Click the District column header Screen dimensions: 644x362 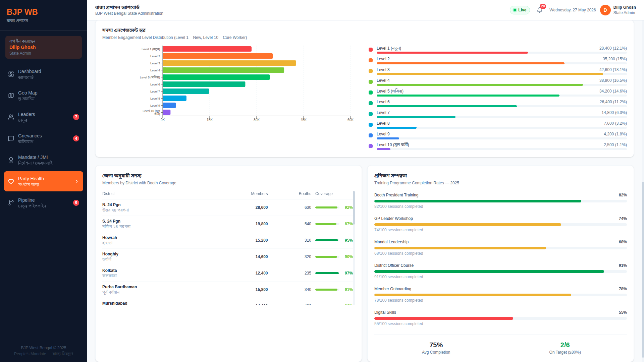pyautogui.click(x=108, y=194)
